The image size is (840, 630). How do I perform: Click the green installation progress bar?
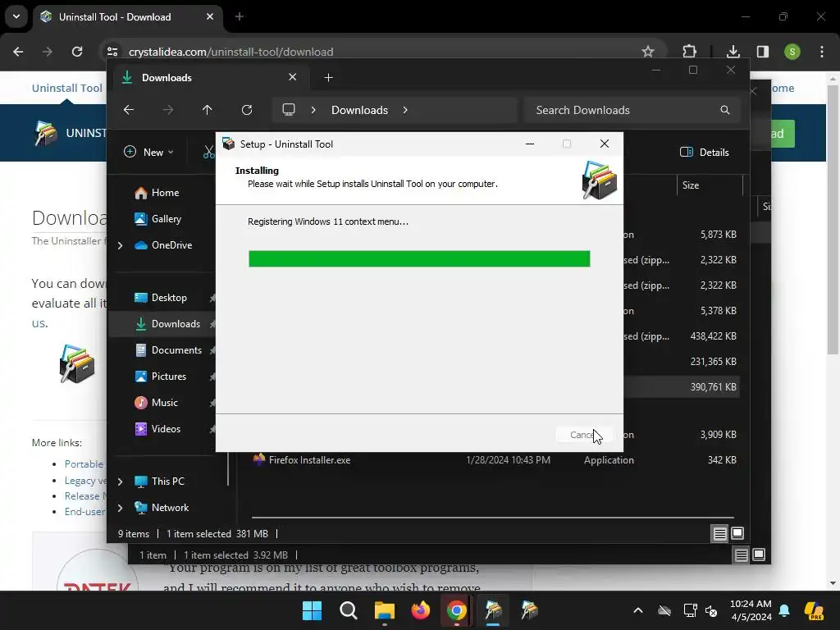[419, 258]
